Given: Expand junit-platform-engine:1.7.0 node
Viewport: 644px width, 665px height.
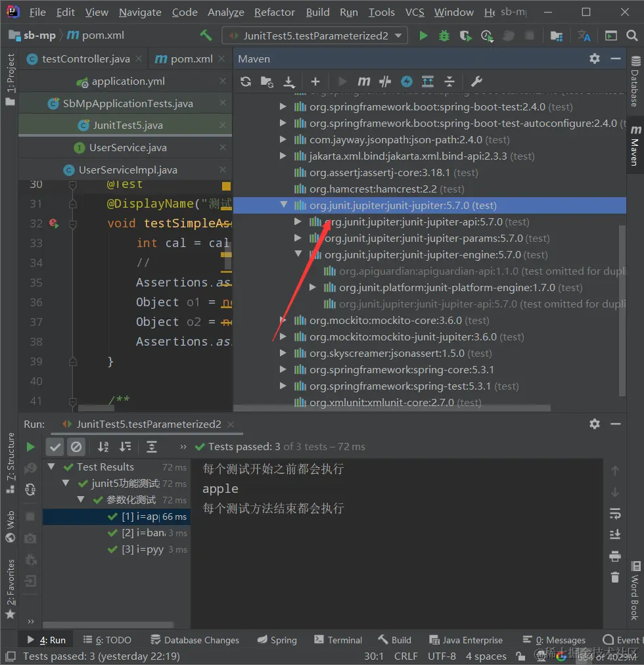Looking at the screenshot, I should [313, 287].
